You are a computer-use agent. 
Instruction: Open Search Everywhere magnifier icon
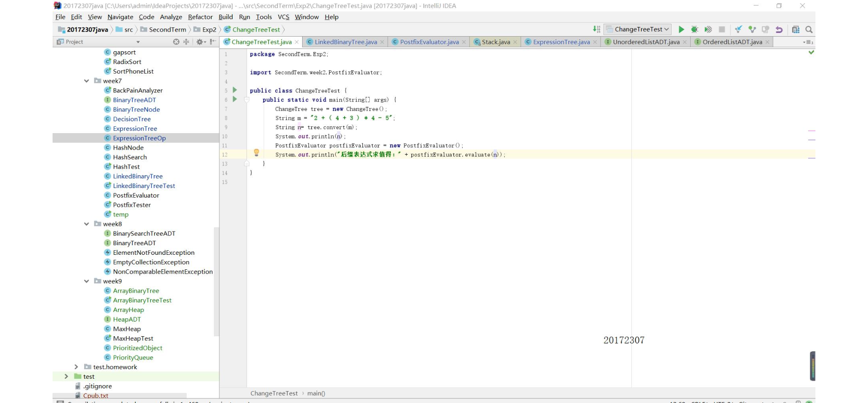pyautogui.click(x=809, y=29)
